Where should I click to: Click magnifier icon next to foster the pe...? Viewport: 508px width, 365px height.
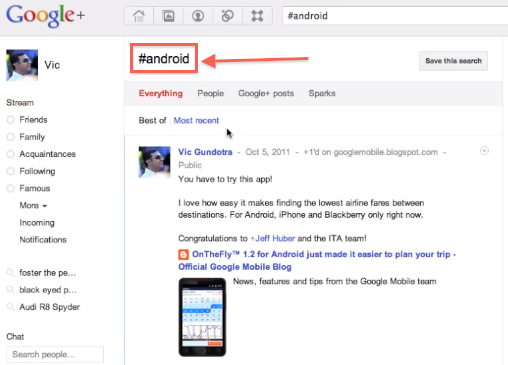(x=11, y=273)
